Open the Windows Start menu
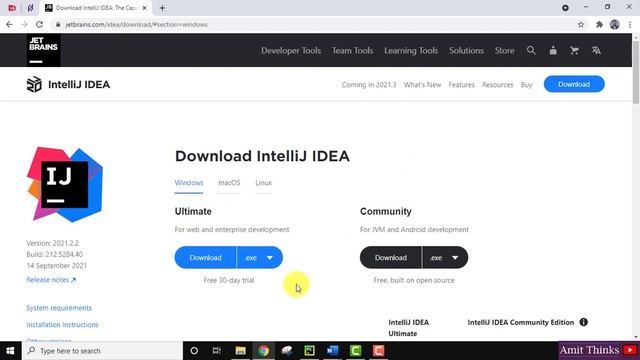 [10, 351]
